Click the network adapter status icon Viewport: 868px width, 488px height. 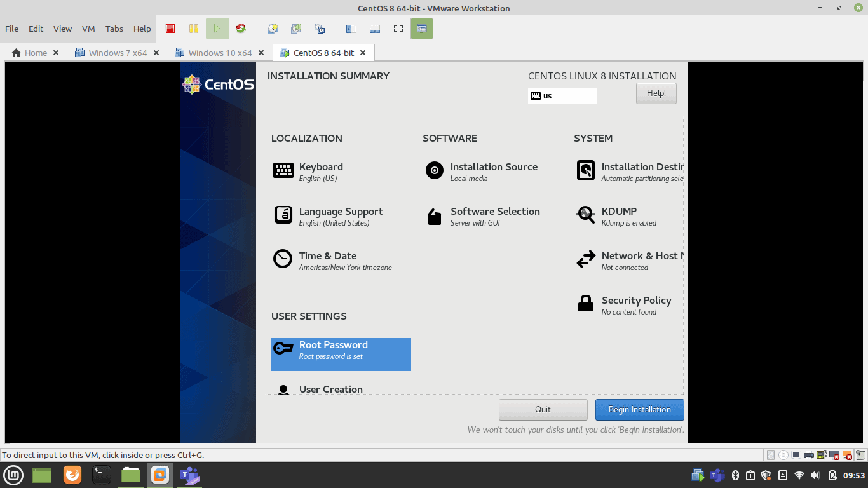point(796,455)
